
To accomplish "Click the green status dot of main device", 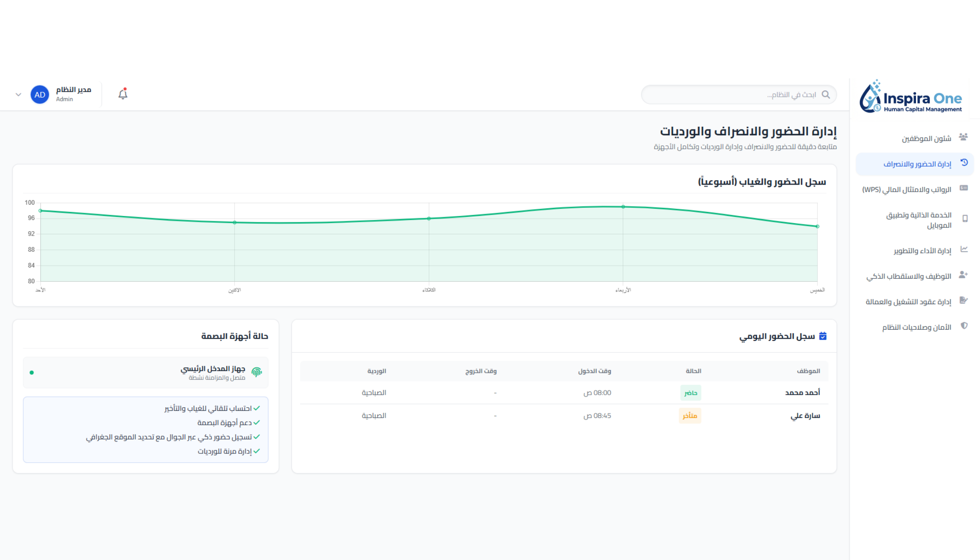I will [32, 373].
